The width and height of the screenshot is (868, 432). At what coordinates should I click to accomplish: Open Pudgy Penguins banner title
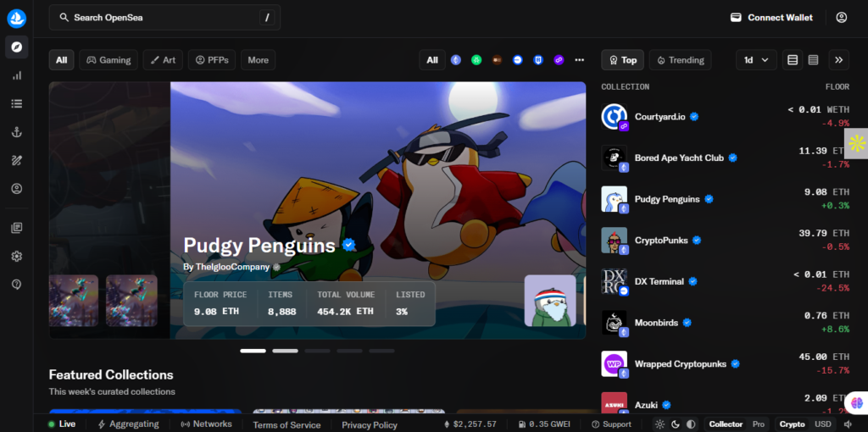(259, 245)
